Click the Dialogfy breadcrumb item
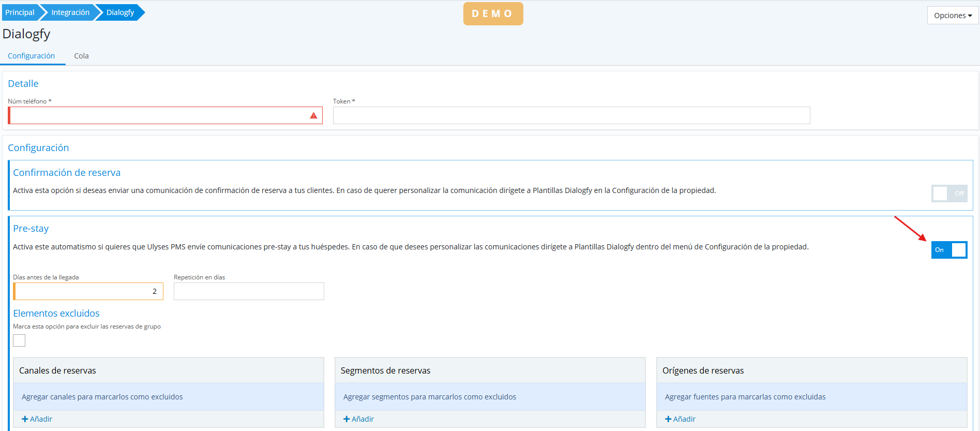Viewport: 980px width, 431px height. 120,12
